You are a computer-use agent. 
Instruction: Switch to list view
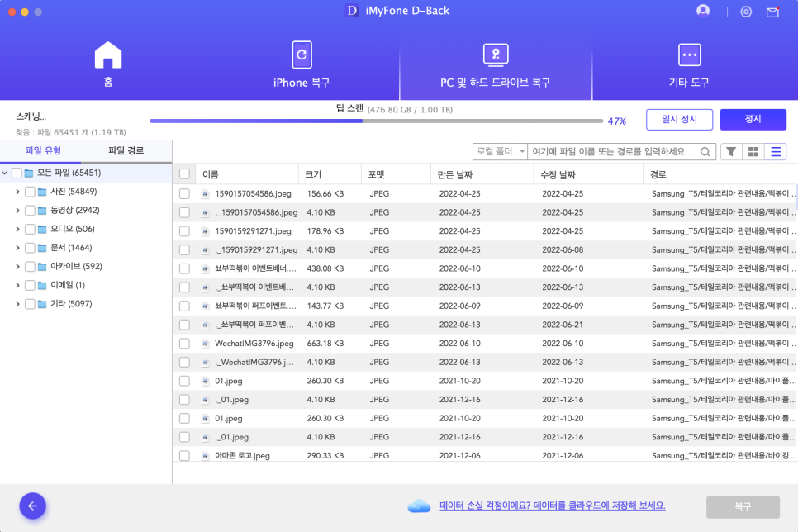776,152
